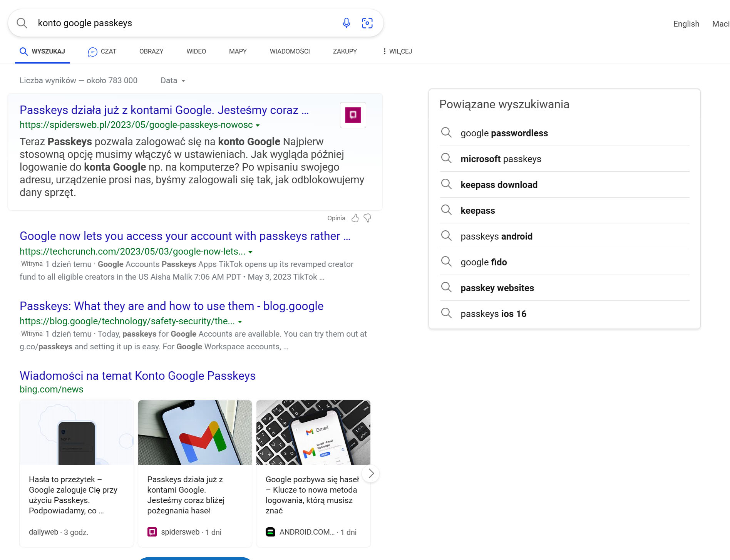Image resolution: width=730 pixels, height=560 pixels.
Task: Open TechCrunch passkeys article link
Action: [x=185, y=236]
